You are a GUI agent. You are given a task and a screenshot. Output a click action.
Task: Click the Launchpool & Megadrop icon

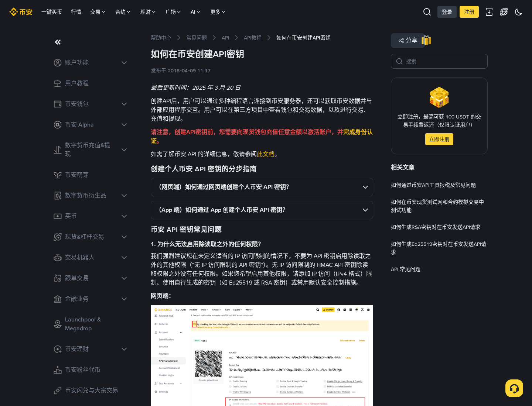coord(58,324)
